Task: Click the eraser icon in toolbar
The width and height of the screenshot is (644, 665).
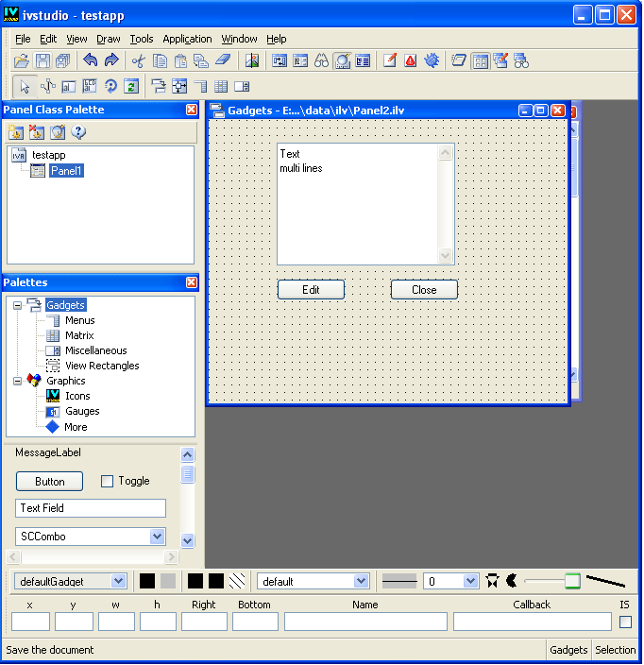Action: [223, 61]
